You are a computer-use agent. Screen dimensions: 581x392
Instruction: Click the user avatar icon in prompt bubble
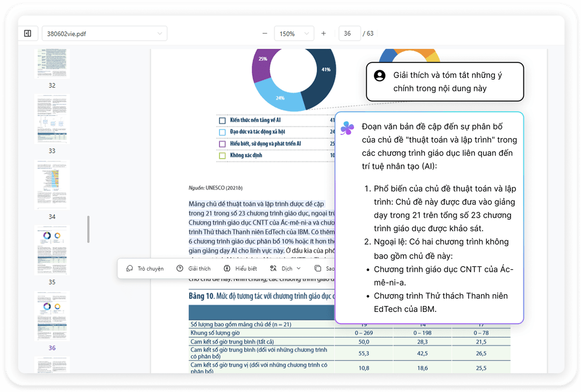(380, 75)
